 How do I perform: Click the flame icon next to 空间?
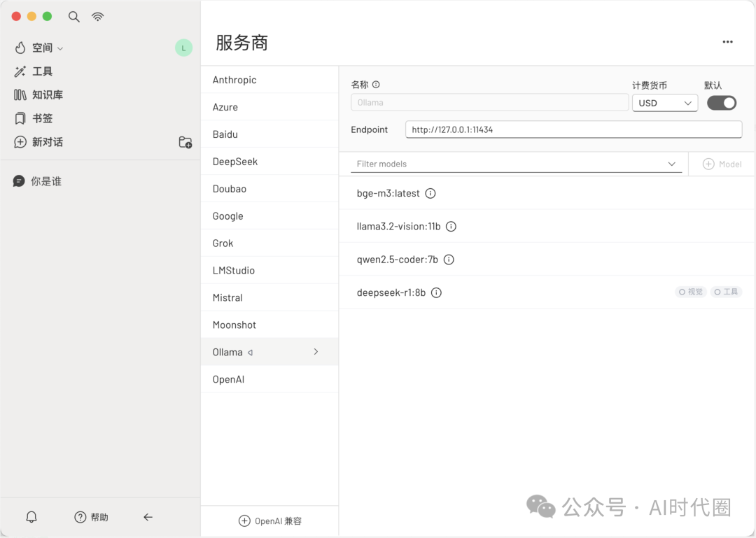point(20,48)
